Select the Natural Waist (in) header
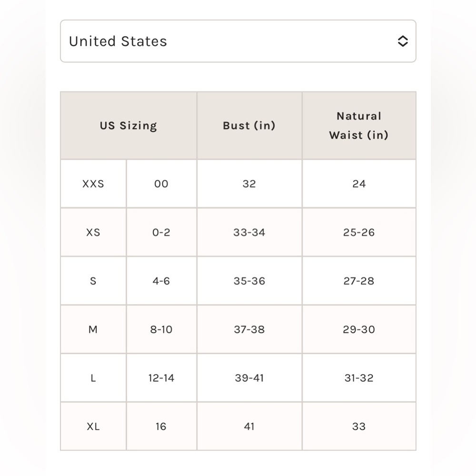This screenshot has width=476, height=476. click(359, 125)
